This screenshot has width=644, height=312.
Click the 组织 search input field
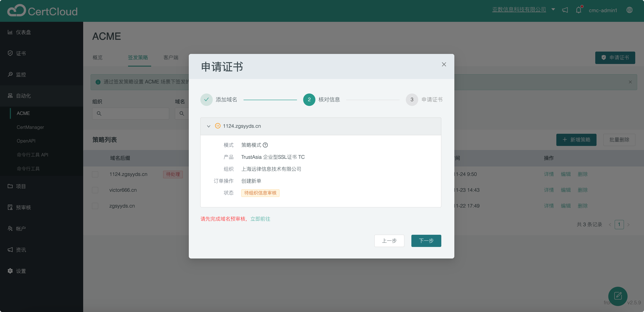tap(130, 114)
